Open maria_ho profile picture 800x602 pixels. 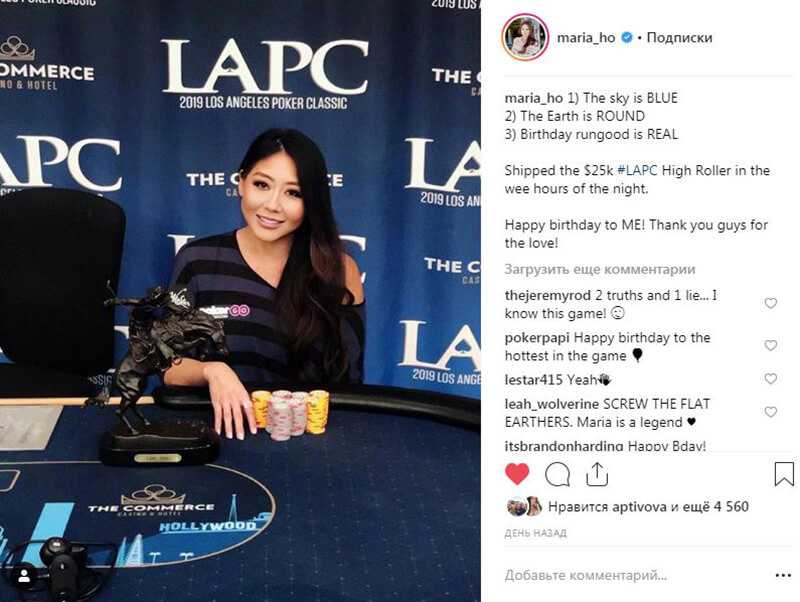525,38
